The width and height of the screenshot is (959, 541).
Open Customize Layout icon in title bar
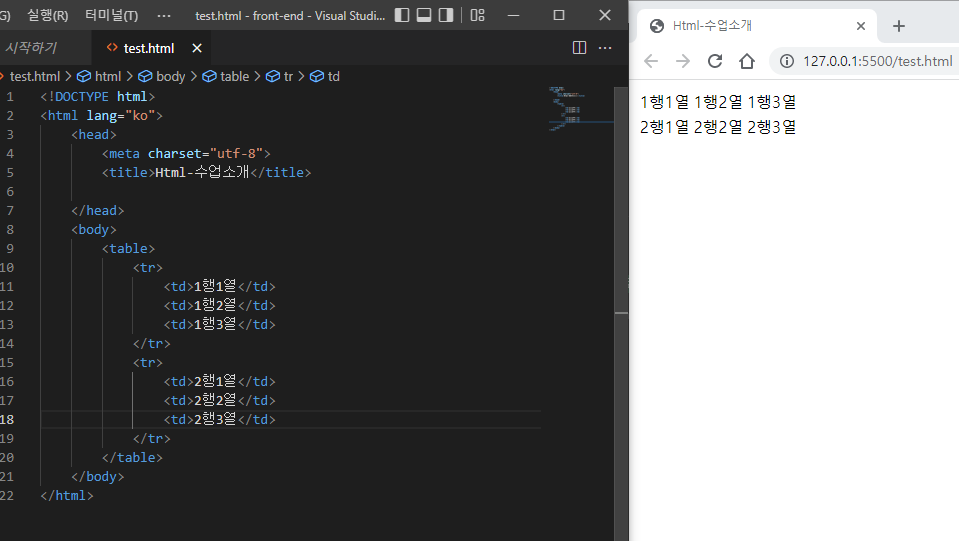tap(478, 15)
